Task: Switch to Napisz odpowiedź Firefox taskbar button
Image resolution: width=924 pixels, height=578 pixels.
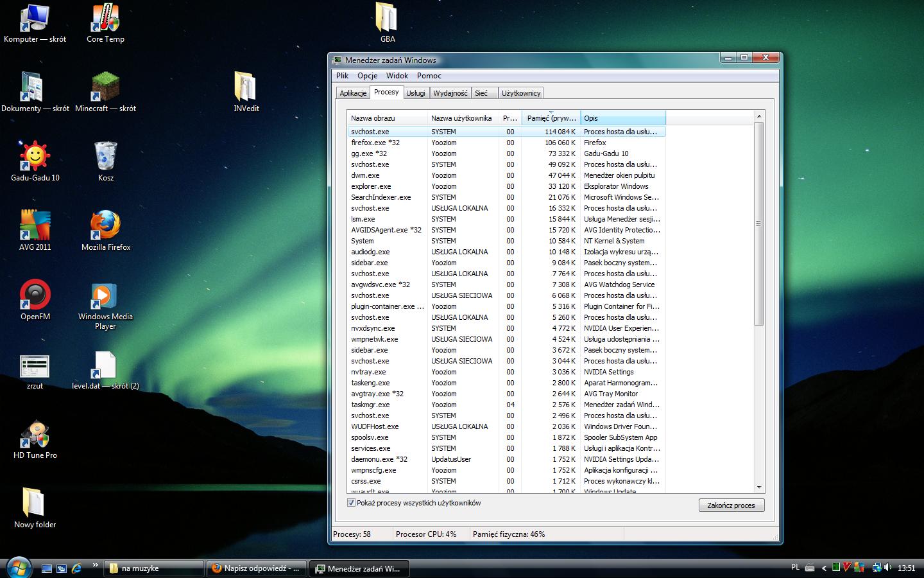Action: (257, 568)
